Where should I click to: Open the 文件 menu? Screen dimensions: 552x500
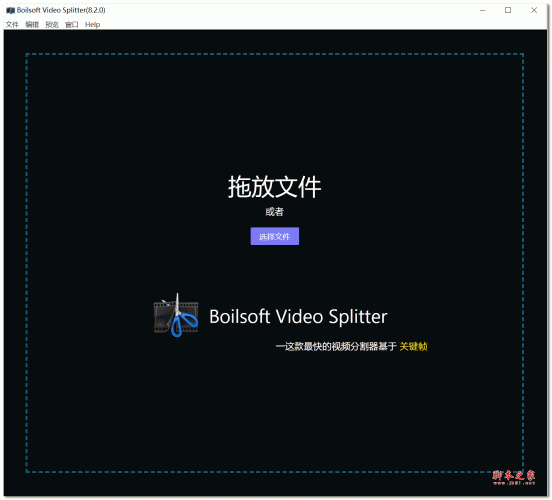coord(12,24)
